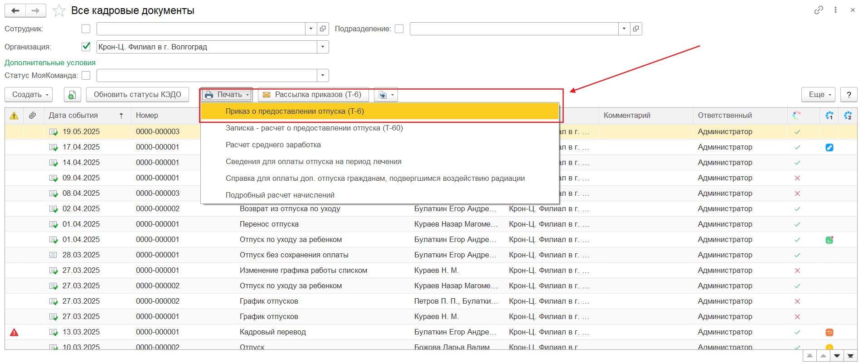Viewport: 868px width, 363px height.
Task: Expand the Организация dropdown list
Action: 323,47
